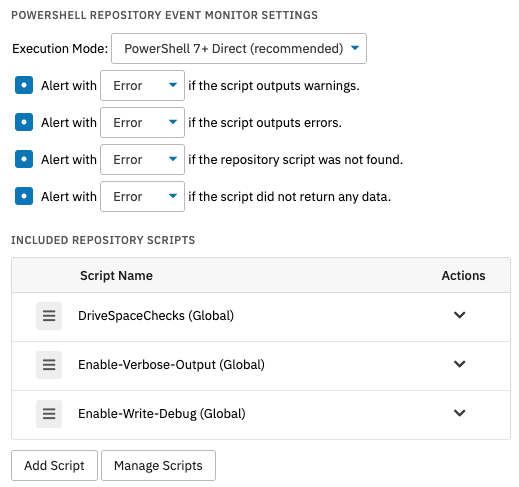Screen dimensions: 519x487
Task: Open actions chevron for Enable-Verbose-Output
Action: click(460, 364)
